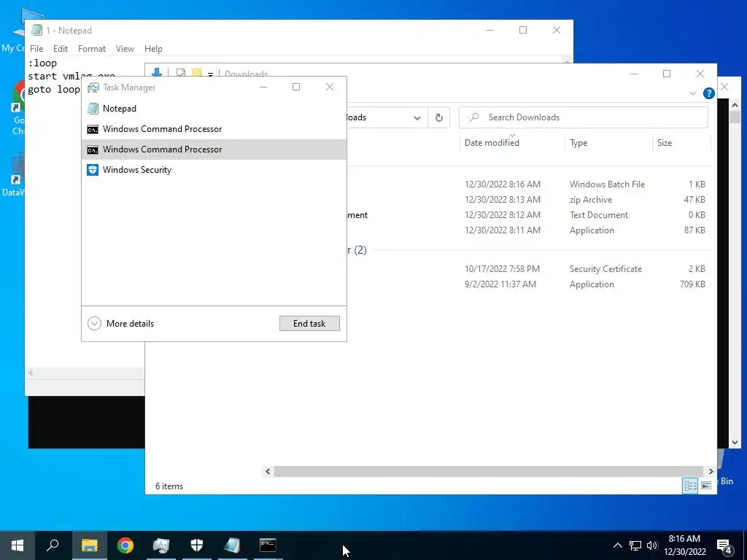This screenshot has height=560, width=747.
Task: Open File Explorer from the taskbar
Action: (89, 545)
